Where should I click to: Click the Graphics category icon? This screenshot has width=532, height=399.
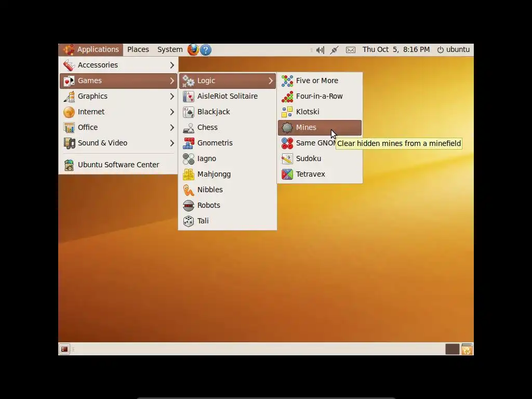coord(69,96)
